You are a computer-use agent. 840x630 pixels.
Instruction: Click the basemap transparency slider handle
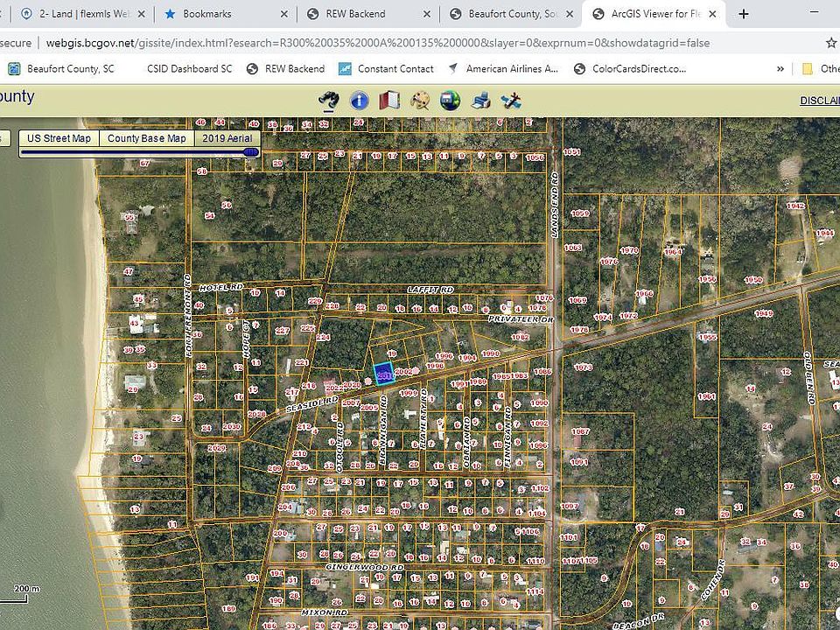pos(251,152)
